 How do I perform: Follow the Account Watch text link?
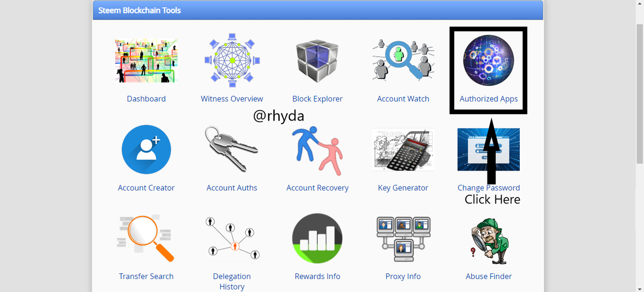(403, 99)
